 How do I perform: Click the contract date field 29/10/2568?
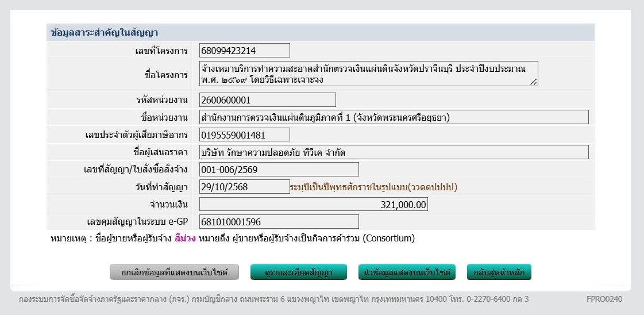245,186
